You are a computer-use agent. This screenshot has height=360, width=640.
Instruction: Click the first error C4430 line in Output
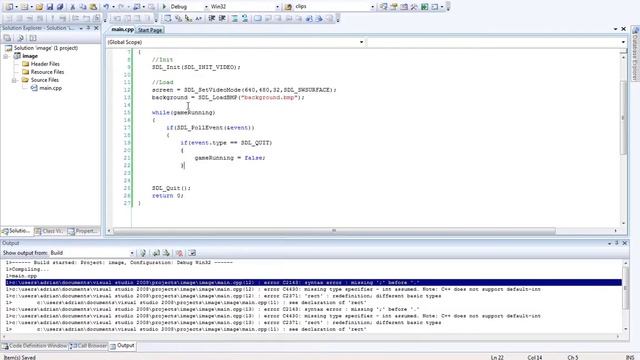tap(273, 289)
